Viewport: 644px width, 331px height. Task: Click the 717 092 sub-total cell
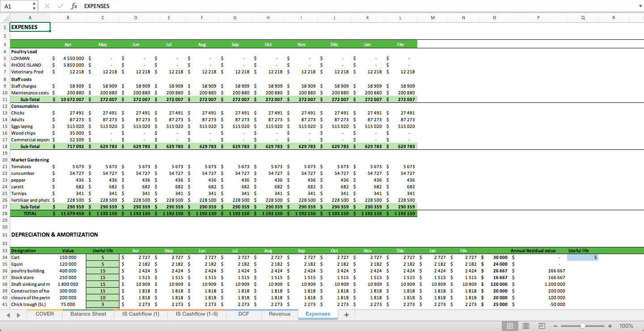[x=68, y=146]
